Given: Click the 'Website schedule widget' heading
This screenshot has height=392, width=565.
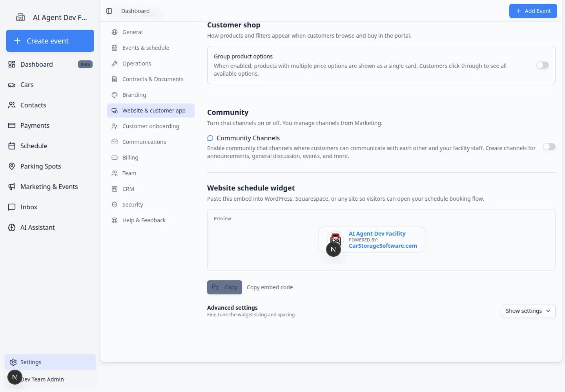Looking at the screenshot, I should [x=251, y=188].
